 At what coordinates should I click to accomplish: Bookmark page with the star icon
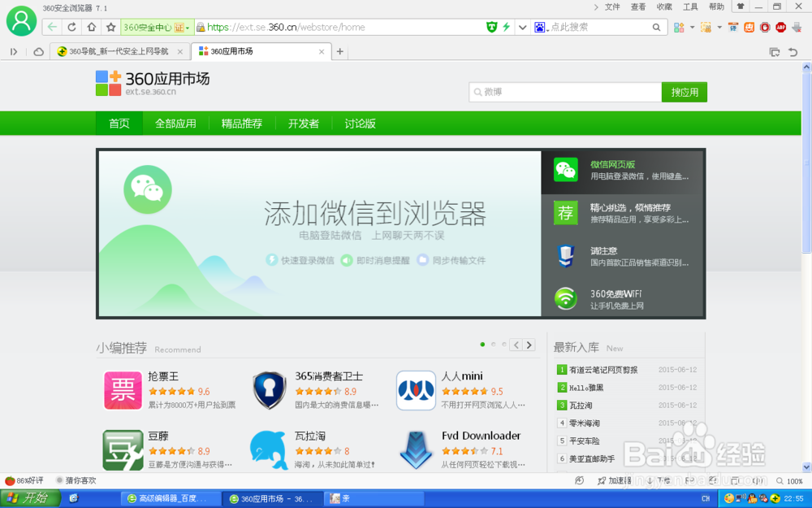point(110,28)
